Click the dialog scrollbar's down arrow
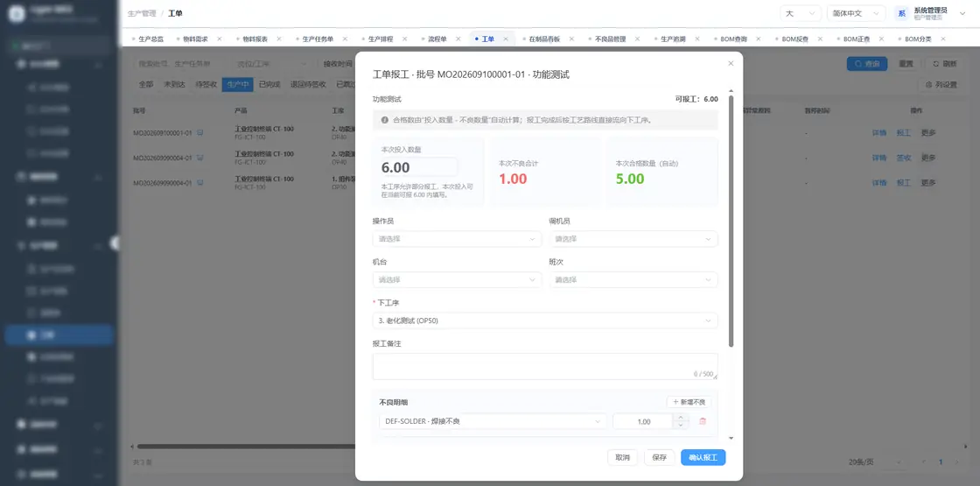The height and width of the screenshot is (486, 980). point(731,439)
